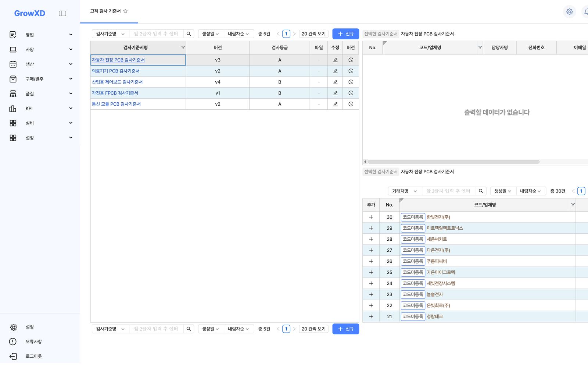Open the top 내림차순 sort-order dropdown
This screenshot has width=588, height=368.
point(239,34)
